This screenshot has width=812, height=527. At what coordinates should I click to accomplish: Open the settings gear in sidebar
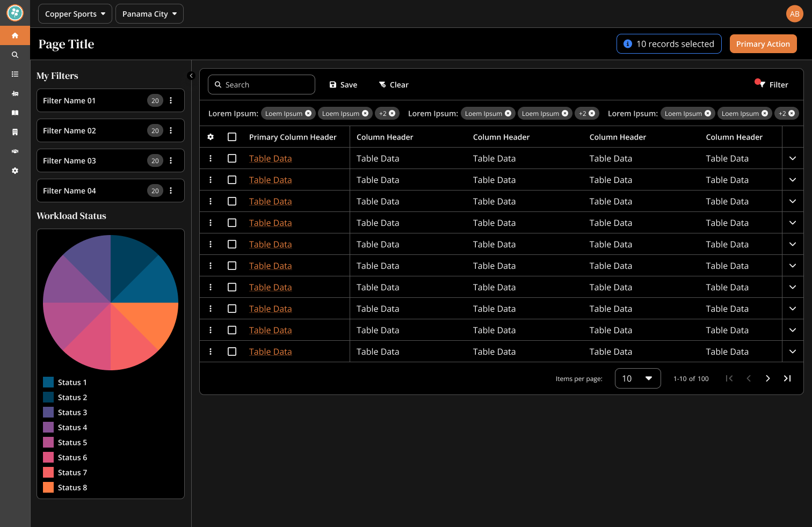15,171
